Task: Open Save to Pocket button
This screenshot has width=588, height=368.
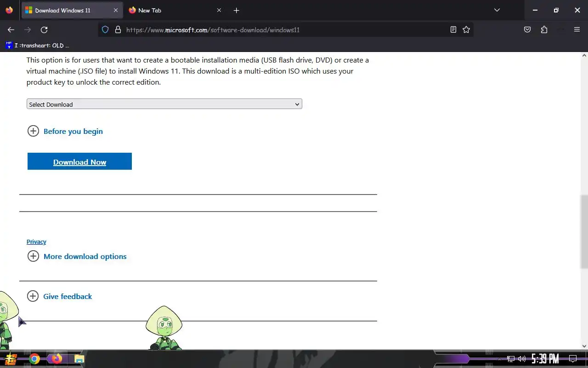Action: click(x=527, y=30)
